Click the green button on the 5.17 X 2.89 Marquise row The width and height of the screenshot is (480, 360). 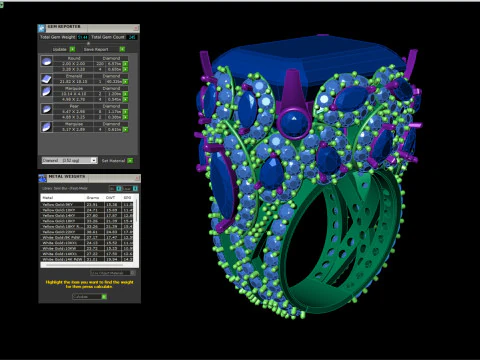[x=125, y=129]
